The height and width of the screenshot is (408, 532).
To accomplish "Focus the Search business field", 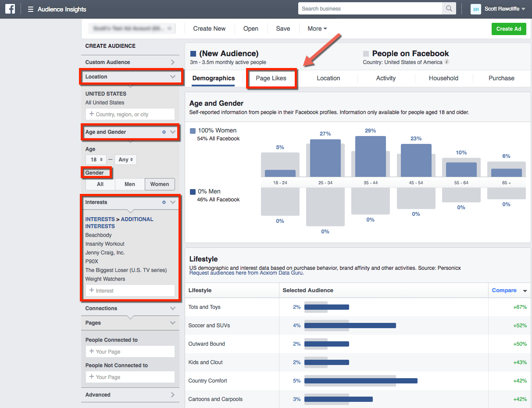I will click(x=370, y=9).
